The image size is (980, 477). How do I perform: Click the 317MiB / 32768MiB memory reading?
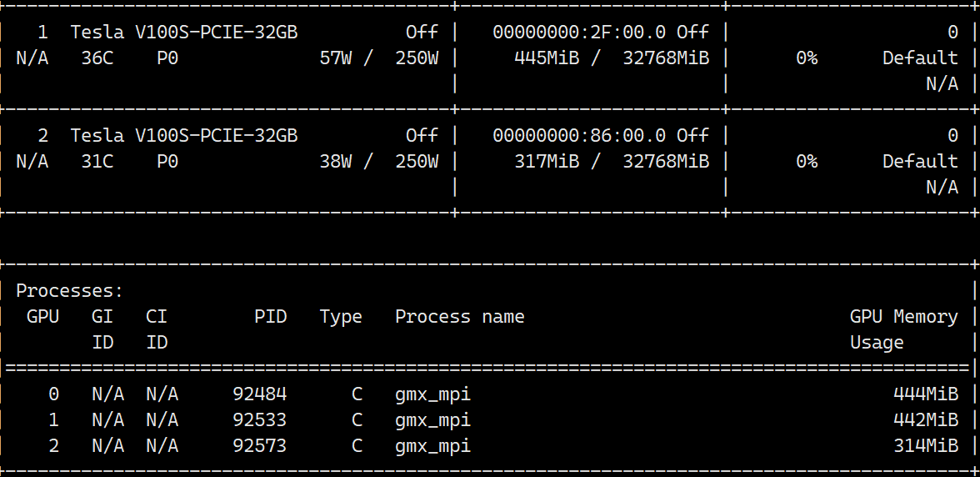pos(612,162)
